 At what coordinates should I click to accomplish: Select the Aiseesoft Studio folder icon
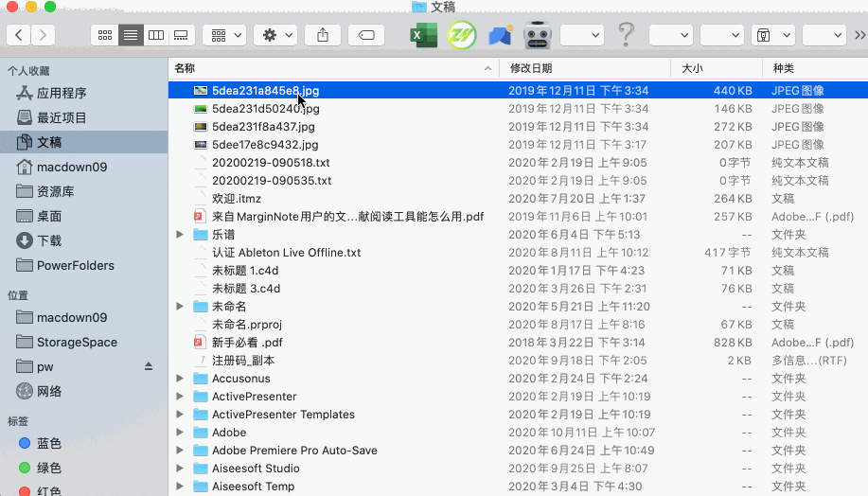click(x=201, y=469)
